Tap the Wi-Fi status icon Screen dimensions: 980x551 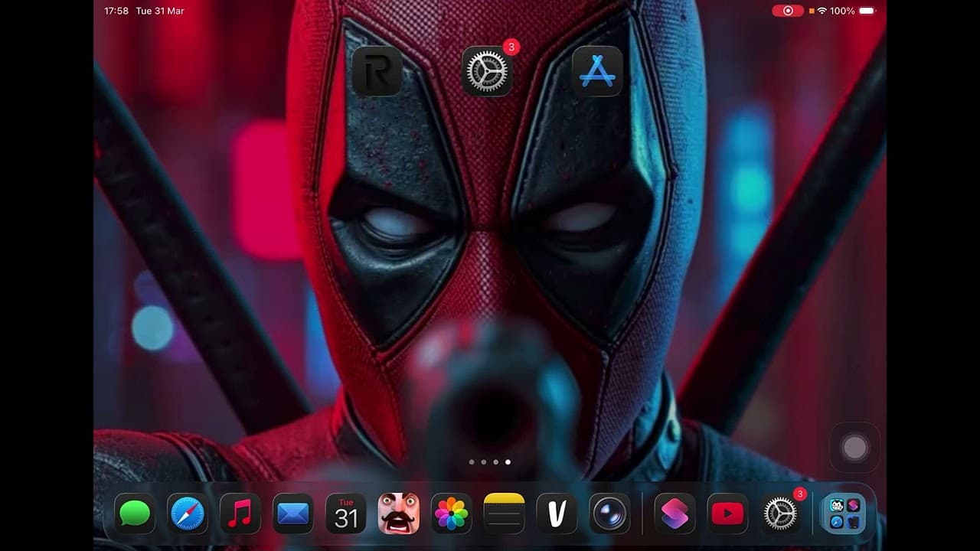822,11
